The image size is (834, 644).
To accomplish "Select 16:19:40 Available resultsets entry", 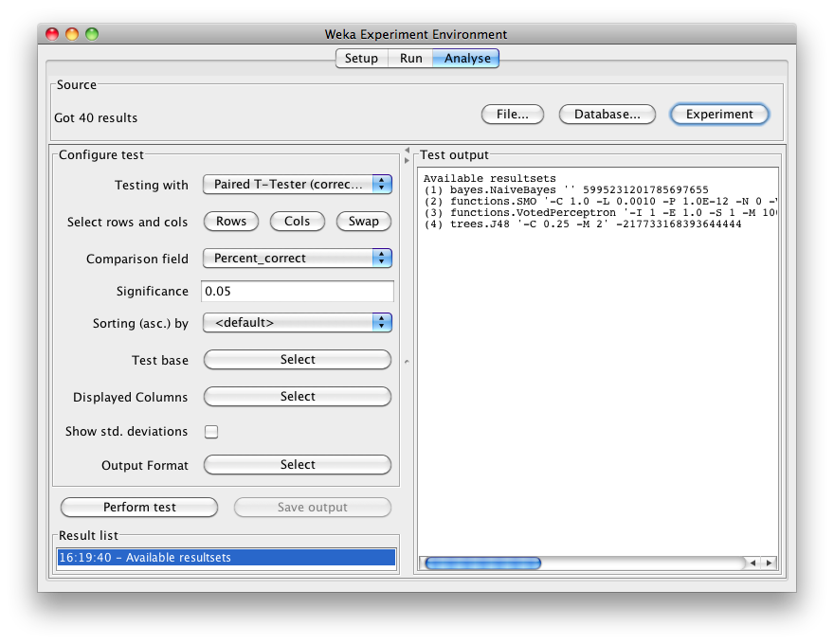I will [227, 558].
